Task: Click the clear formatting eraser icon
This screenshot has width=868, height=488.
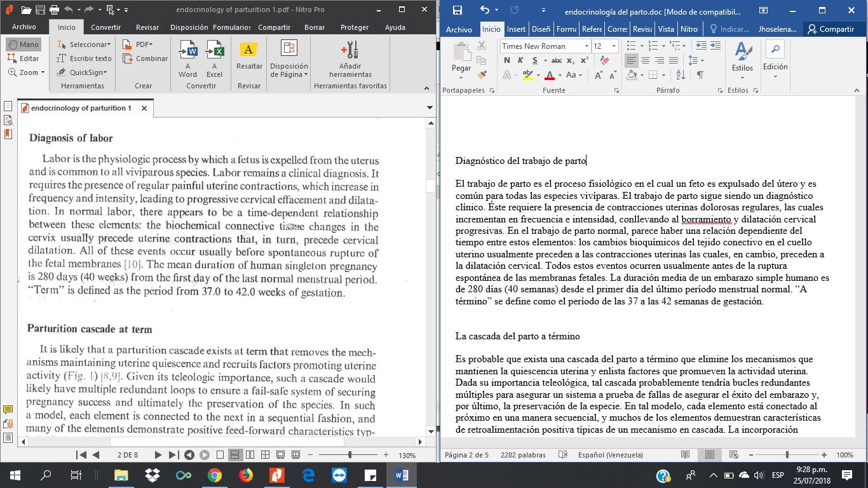Action: coord(604,60)
